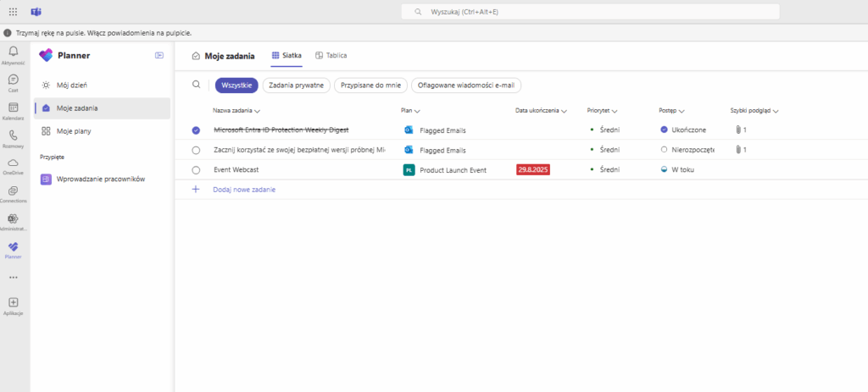Open the Rozmowy phone icon
The image size is (868, 392).
click(x=13, y=135)
